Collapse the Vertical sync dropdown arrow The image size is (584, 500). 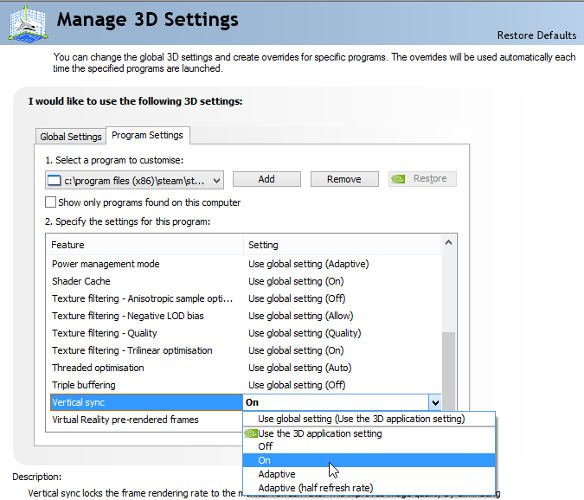[x=435, y=402]
